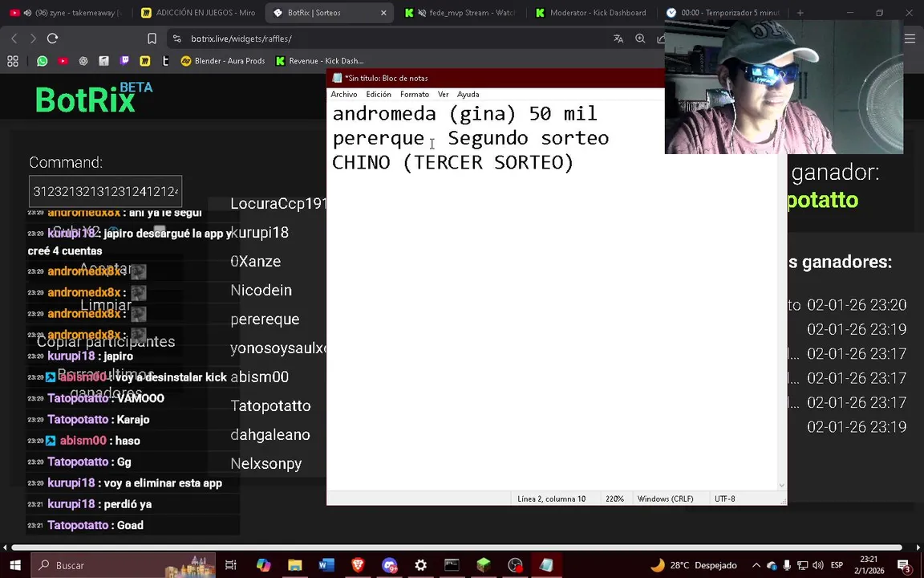Bookmark this page with the bookmark icon

tap(152, 39)
